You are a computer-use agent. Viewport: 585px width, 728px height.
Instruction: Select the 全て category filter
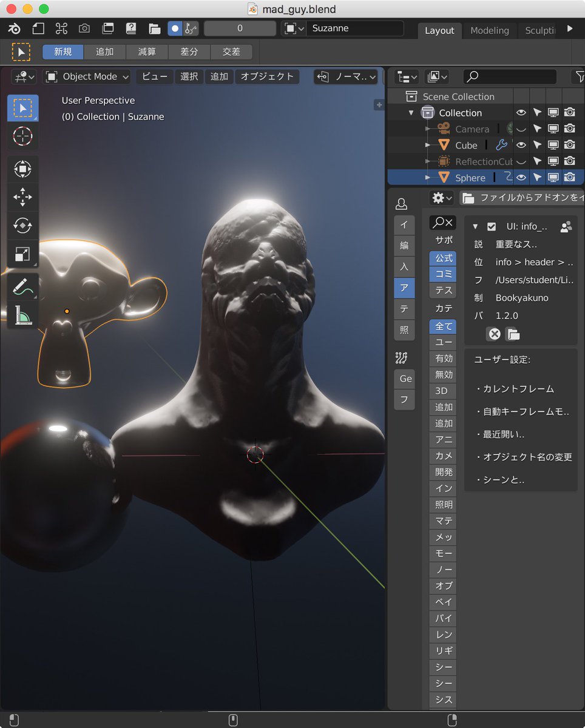tap(444, 326)
